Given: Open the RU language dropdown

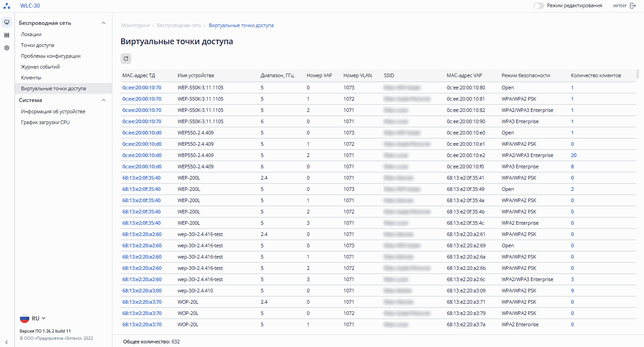Looking at the screenshot, I should pos(39,318).
